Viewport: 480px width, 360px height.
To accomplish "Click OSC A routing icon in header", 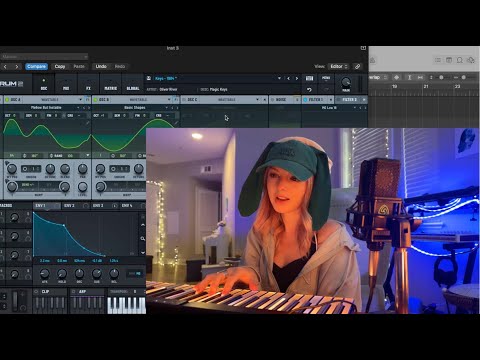I will click(87, 100).
